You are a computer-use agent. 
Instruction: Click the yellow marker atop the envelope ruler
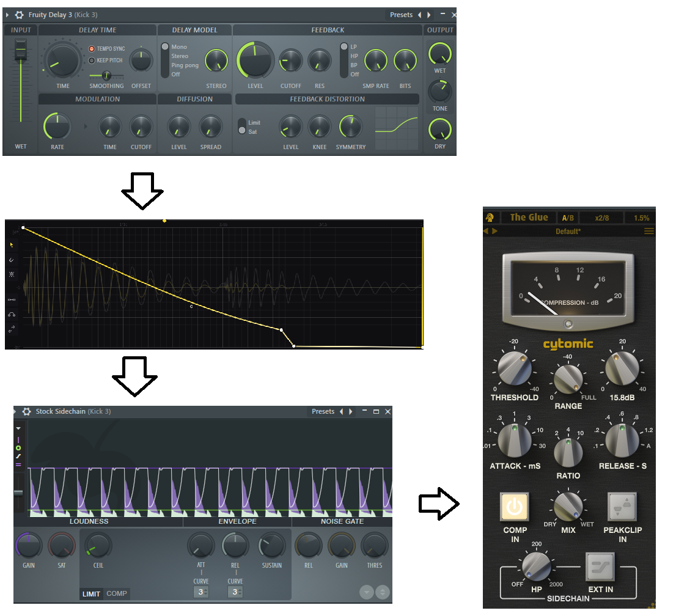point(164,221)
